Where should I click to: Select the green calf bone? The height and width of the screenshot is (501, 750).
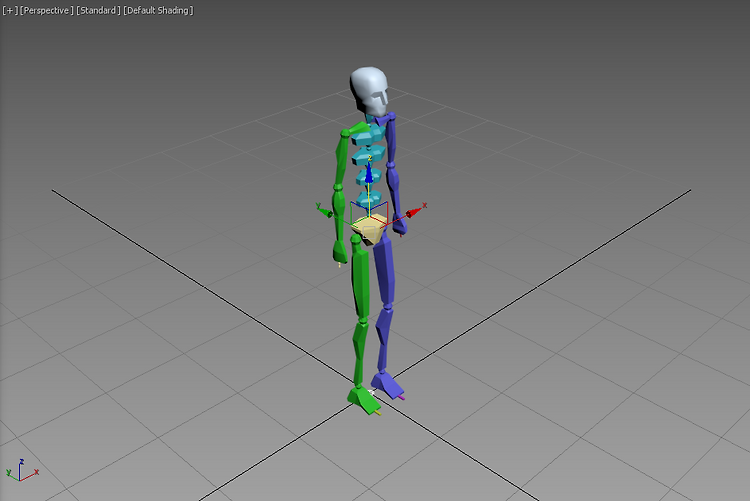[360, 354]
